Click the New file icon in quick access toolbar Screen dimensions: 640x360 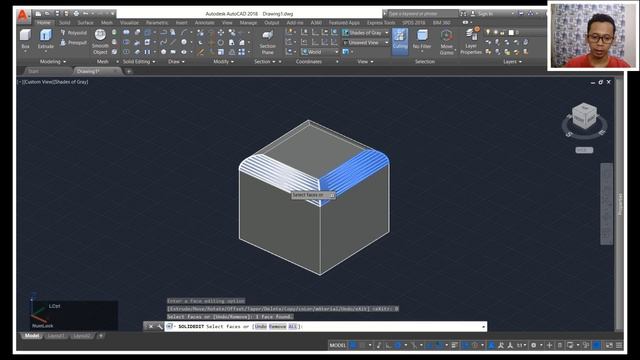[x=38, y=13]
